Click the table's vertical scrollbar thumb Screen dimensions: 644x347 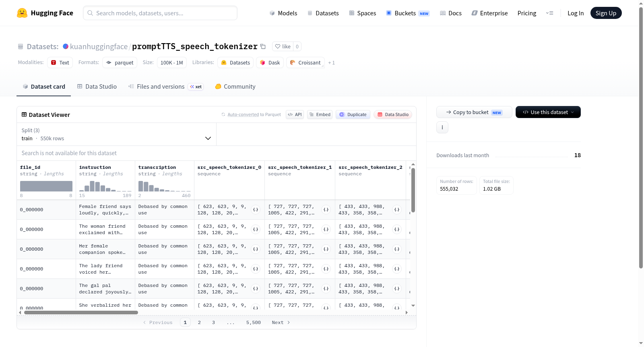413,190
